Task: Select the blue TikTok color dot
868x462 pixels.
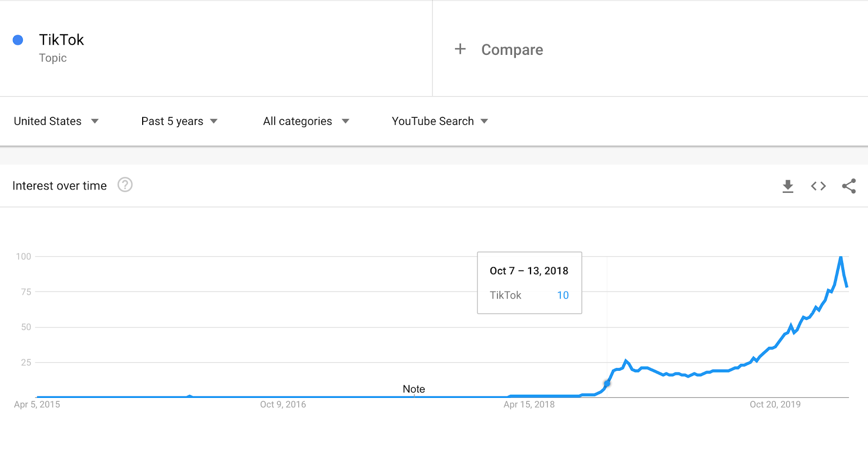Action: pyautogui.click(x=18, y=40)
